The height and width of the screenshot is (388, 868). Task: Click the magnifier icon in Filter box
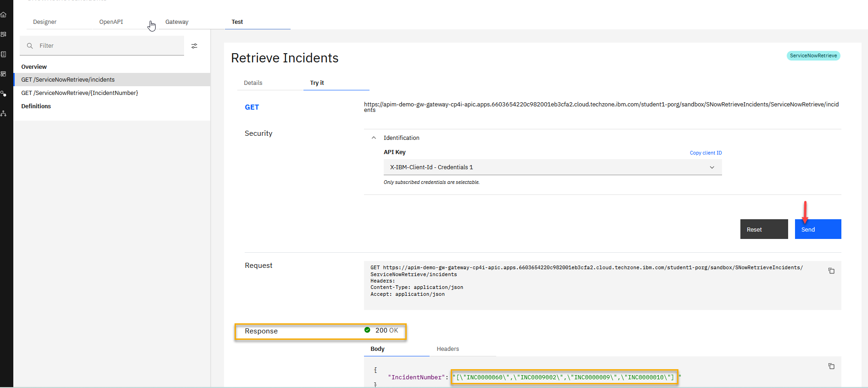point(30,46)
